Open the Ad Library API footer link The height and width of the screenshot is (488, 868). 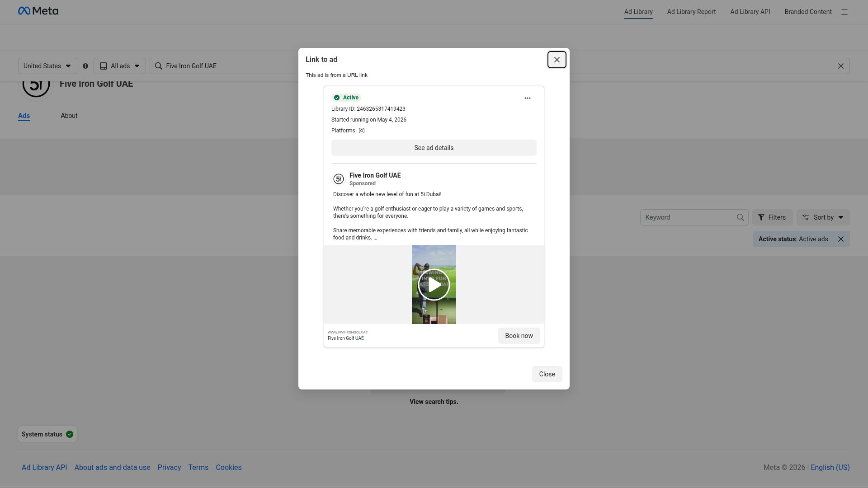(44, 468)
